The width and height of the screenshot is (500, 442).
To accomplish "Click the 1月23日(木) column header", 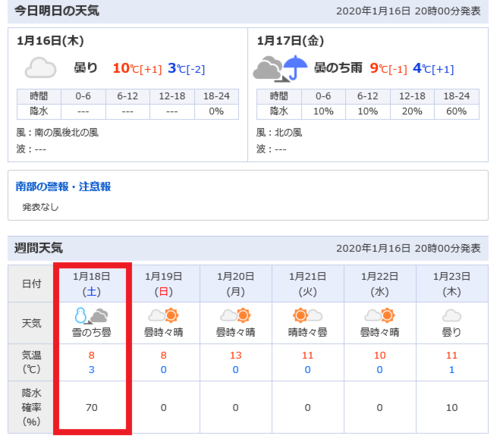I will click(452, 284).
